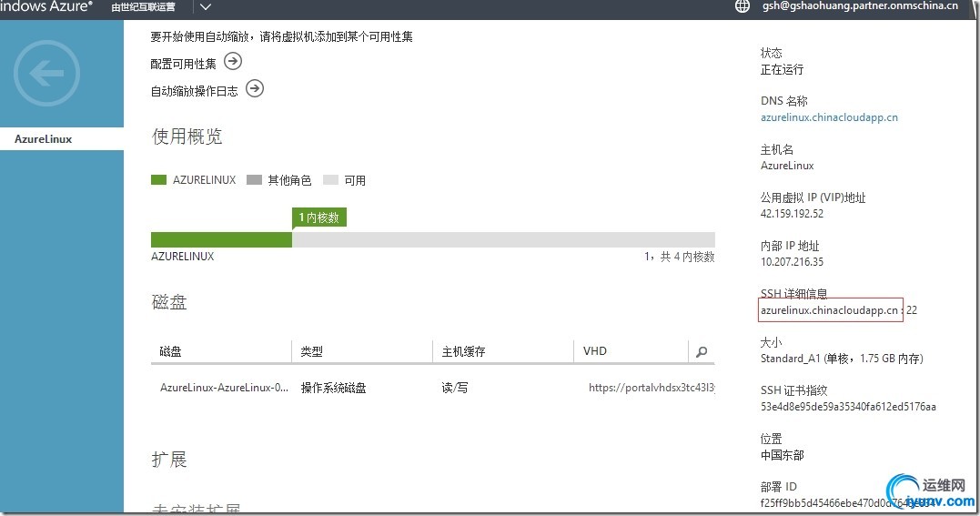980x516 pixels.
Task: Click the 读/写 host cache cell
Action: 454,388
